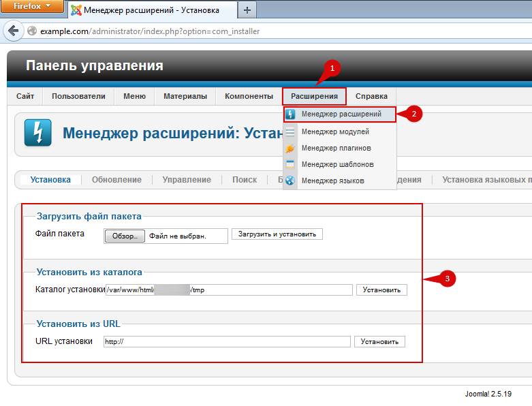The image size is (532, 406).
Task: Click Загрузить и установить button
Action: click(x=277, y=234)
